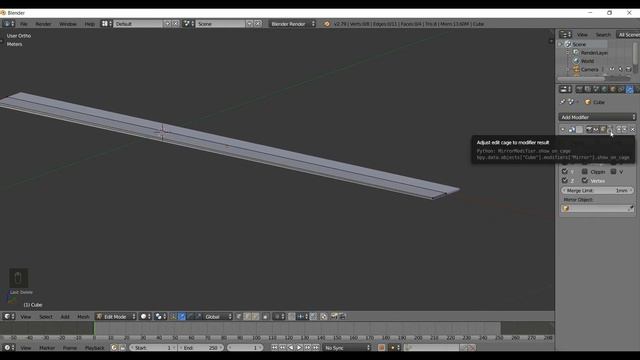The image size is (640, 360).
Task: Open the timeline Playback menu
Action: click(x=94, y=348)
